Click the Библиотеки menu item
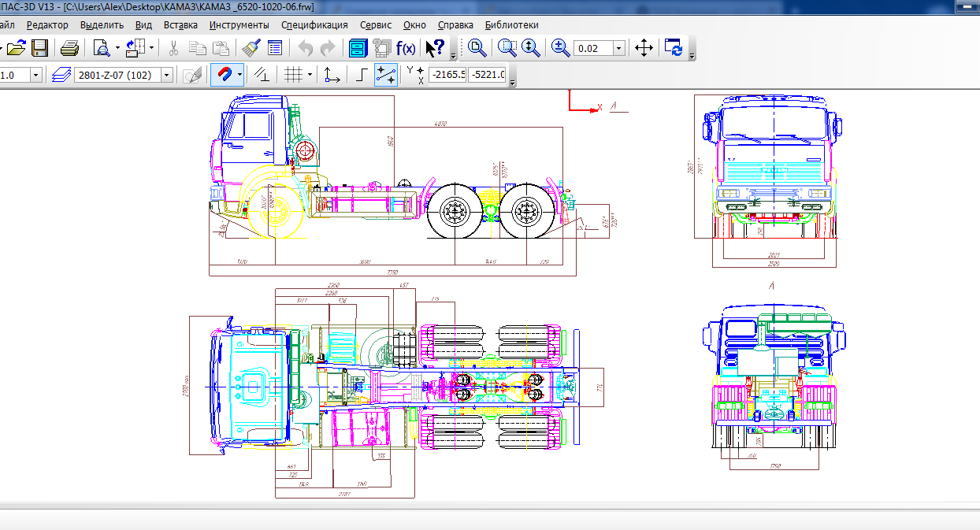Viewport: 980px width, 530px height. click(x=512, y=24)
